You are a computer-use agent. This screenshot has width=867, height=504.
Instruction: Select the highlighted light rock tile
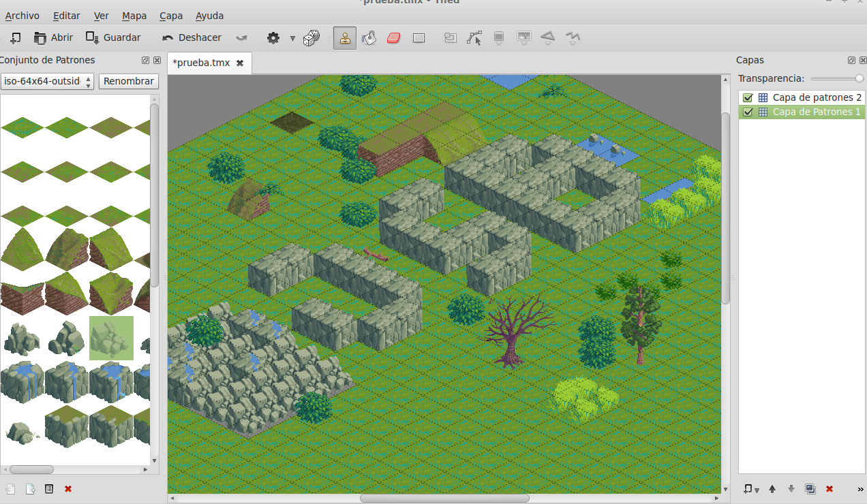click(111, 338)
